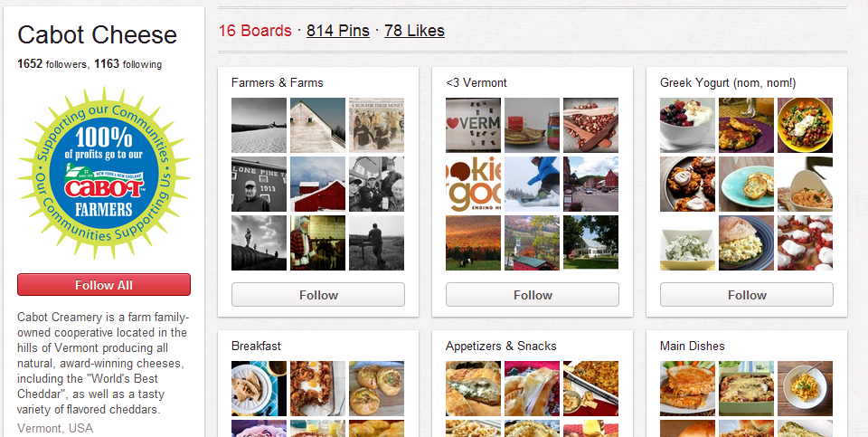Viewport: 868px width, 437px height.
Task: Open the heart Vermont sign thumbnail
Action: (x=473, y=126)
